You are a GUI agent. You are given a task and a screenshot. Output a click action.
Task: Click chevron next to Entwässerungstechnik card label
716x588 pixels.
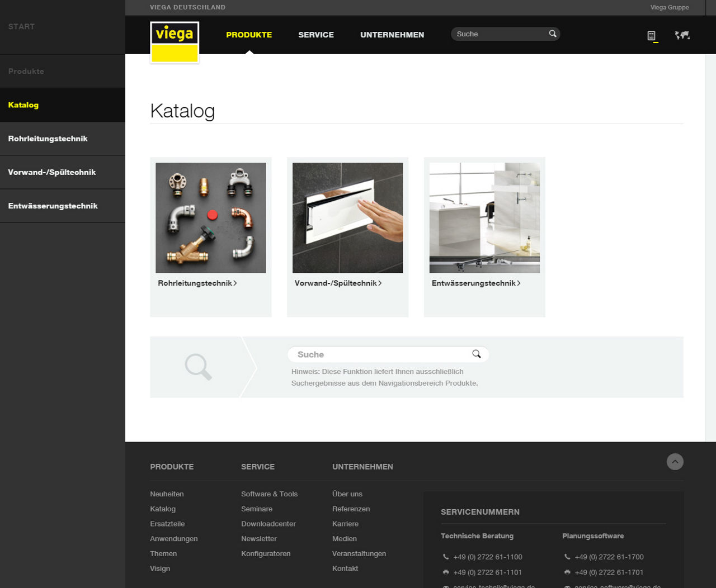click(x=519, y=283)
